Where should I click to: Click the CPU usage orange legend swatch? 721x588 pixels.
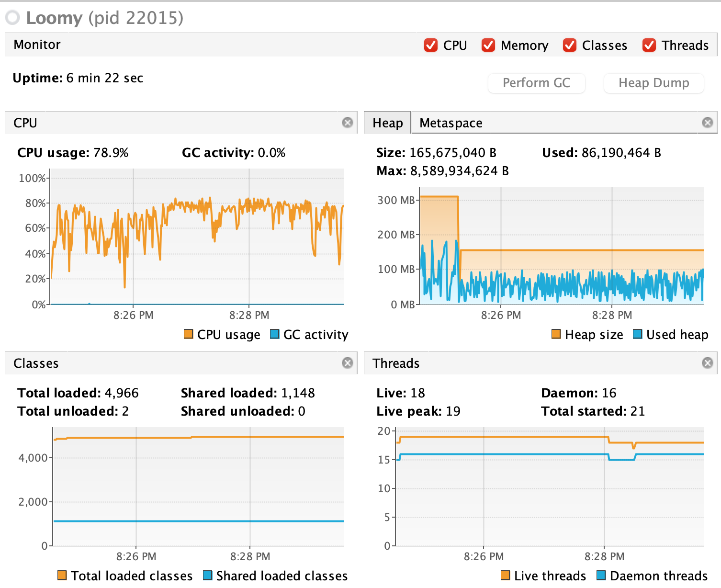pos(189,334)
